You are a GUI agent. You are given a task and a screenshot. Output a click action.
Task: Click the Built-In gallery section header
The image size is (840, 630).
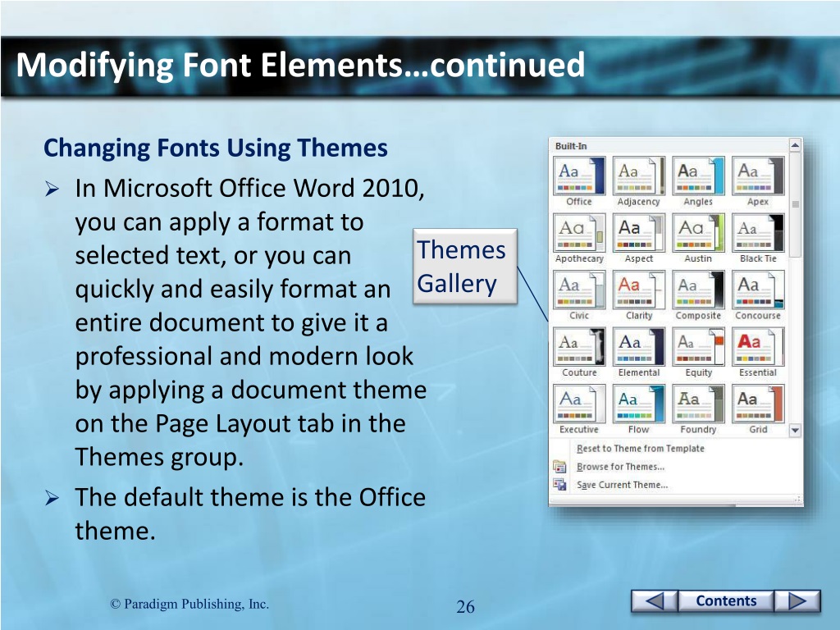tap(571, 146)
